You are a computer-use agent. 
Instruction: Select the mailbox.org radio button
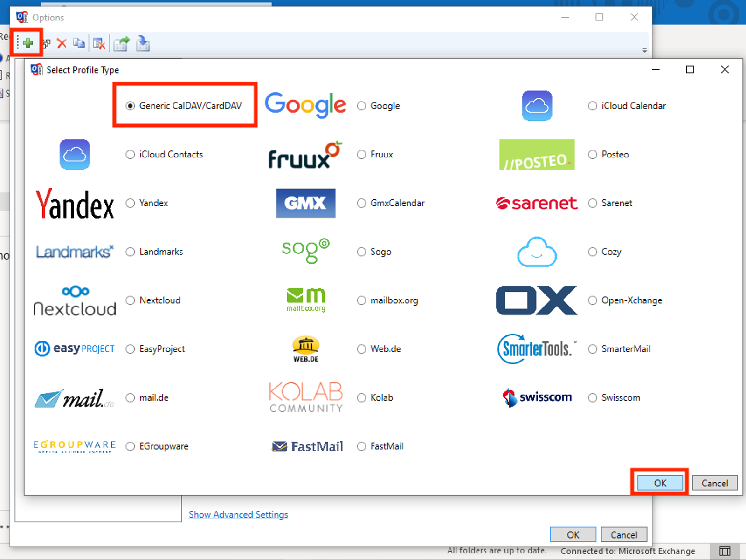tap(361, 300)
